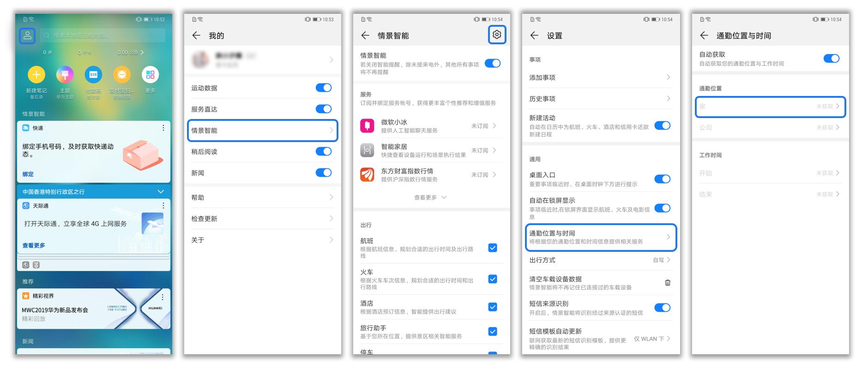Tap the airplane image on 天际通 card
Screen dimensions: 868x369
[152, 224]
